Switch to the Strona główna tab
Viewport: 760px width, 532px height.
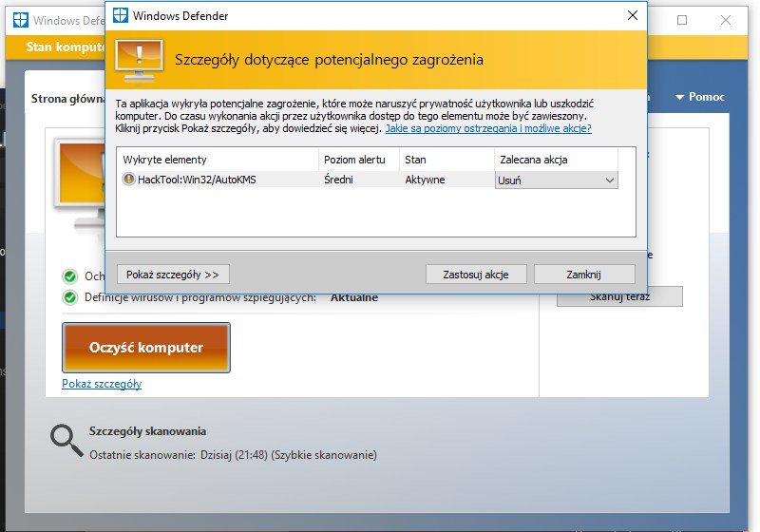click(67, 99)
